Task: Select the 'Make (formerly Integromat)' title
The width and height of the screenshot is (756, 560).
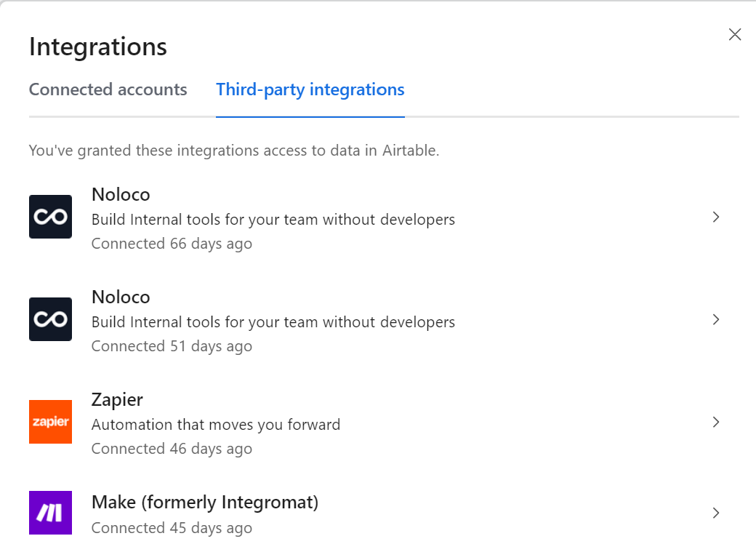Action: [x=205, y=502]
